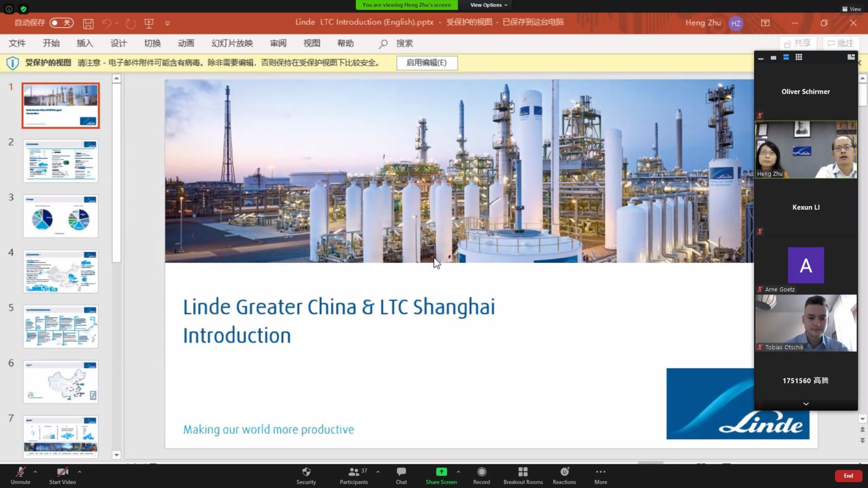The image size is (868, 488).
Task: Hide video panel thumbnails icon
Action: tap(761, 57)
